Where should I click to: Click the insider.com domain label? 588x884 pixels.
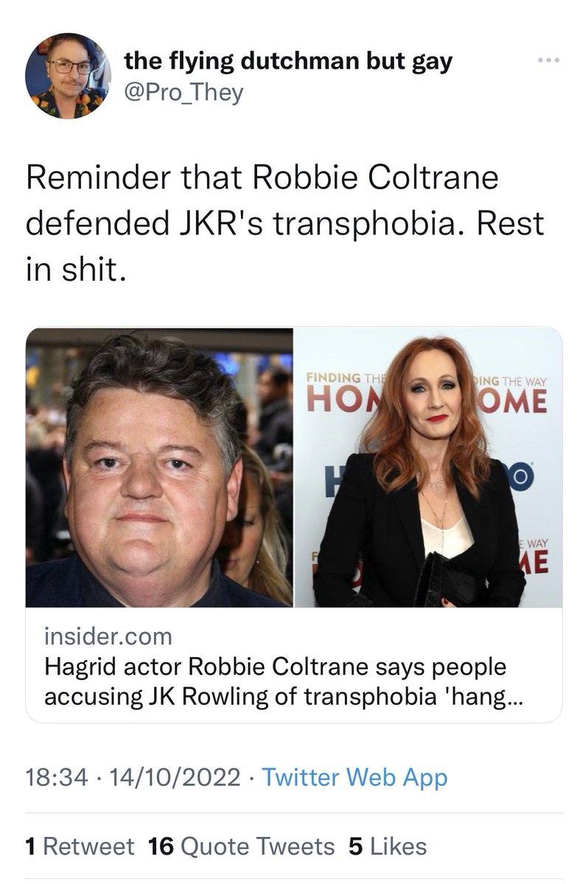pos(108,635)
